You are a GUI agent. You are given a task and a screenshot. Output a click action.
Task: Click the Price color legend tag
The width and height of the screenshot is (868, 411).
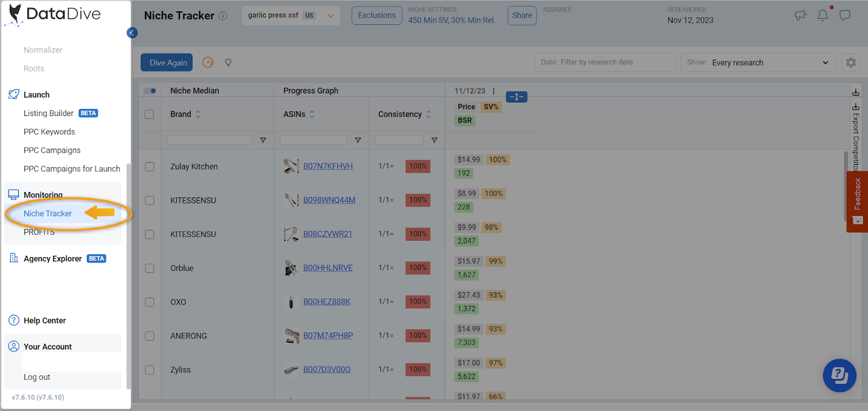pos(466,107)
